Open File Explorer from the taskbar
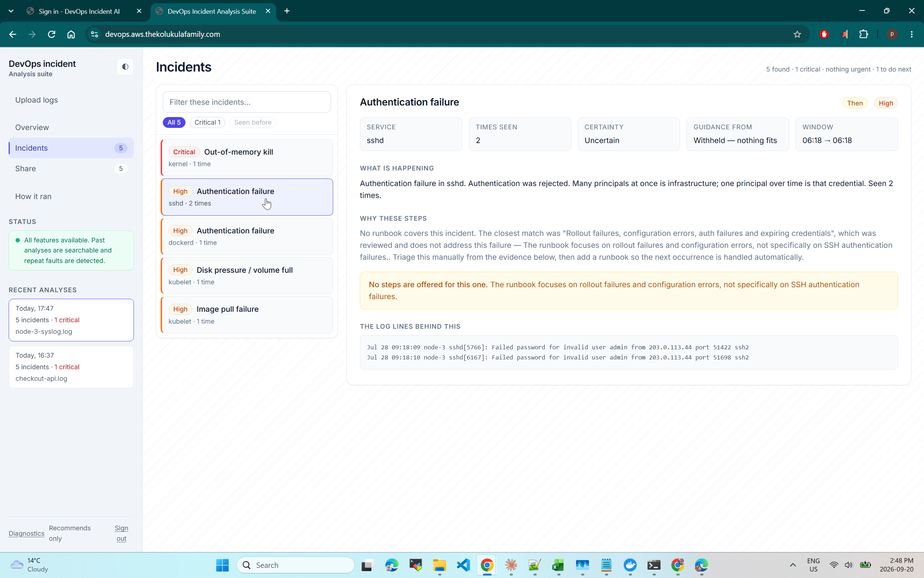 pos(440,565)
